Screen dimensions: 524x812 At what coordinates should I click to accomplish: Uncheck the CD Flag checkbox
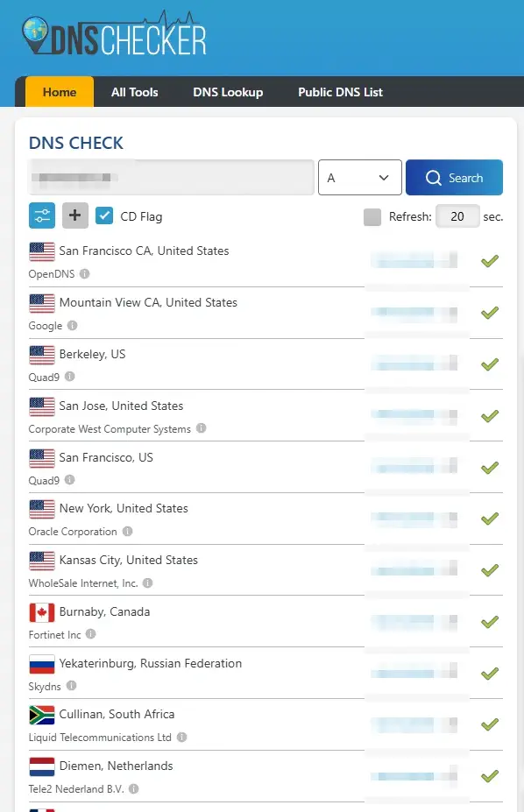tap(104, 215)
